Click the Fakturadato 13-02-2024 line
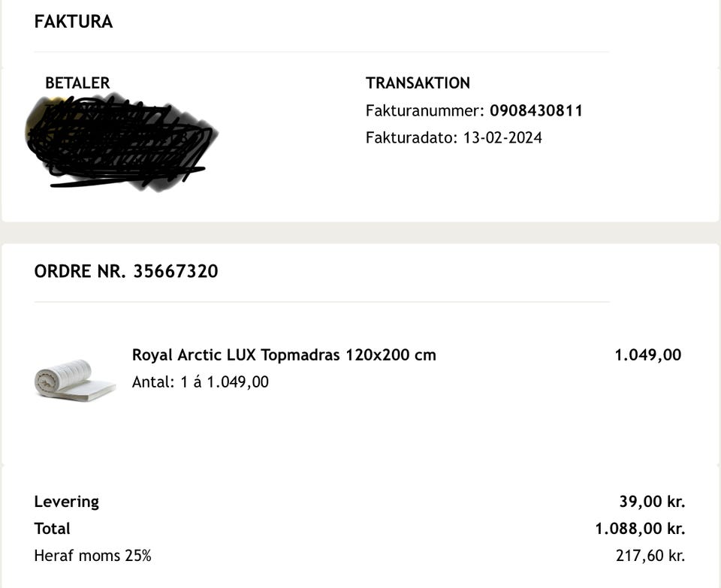 454,138
